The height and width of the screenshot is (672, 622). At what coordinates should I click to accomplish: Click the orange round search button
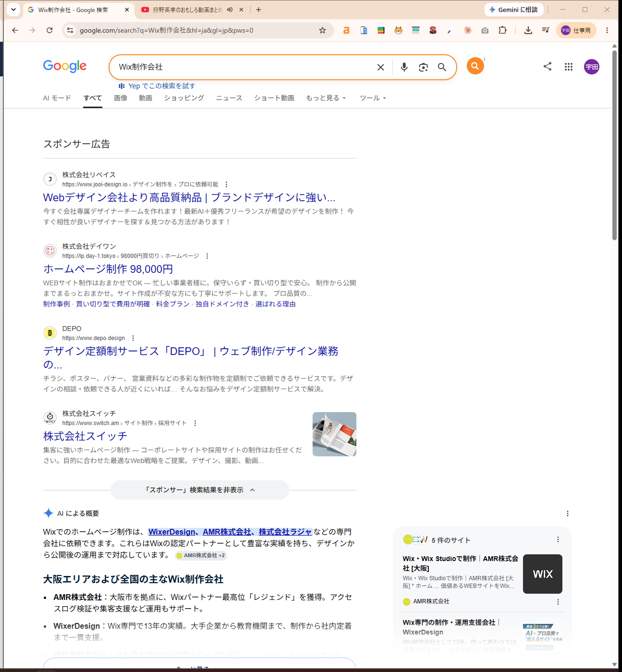[475, 66]
